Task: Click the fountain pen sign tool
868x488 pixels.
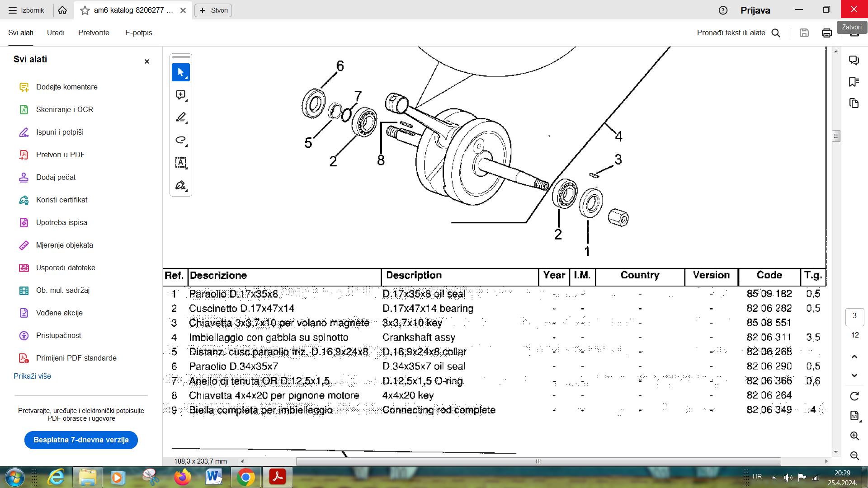Action: tap(180, 185)
